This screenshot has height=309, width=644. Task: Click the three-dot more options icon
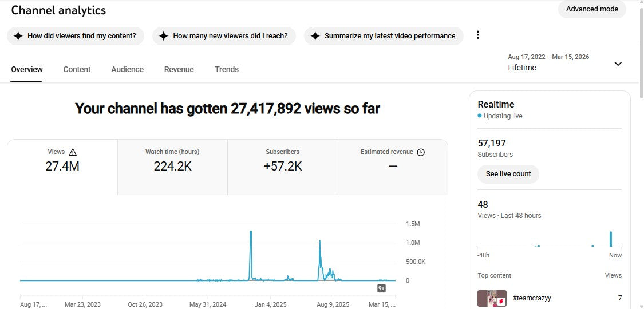click(x=478, y=35)
